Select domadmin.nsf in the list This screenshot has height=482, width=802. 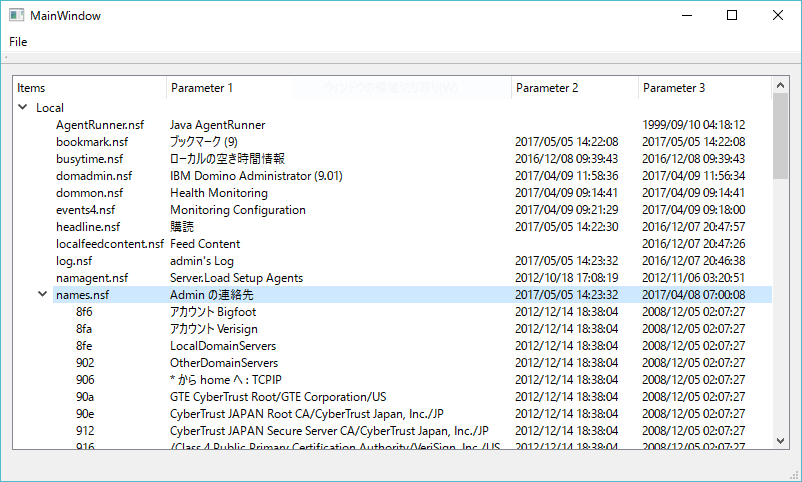[x=94, y=176]
